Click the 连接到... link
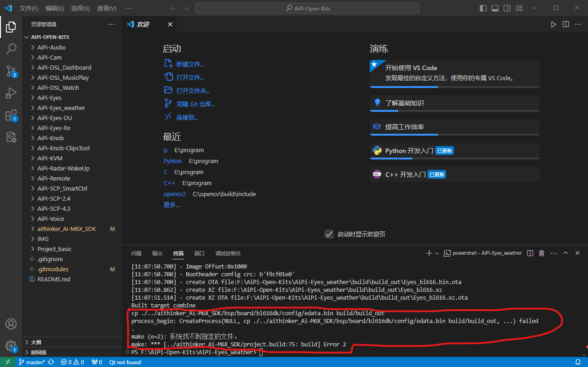This screenshot has height=367, width=588. coord(187,117)
